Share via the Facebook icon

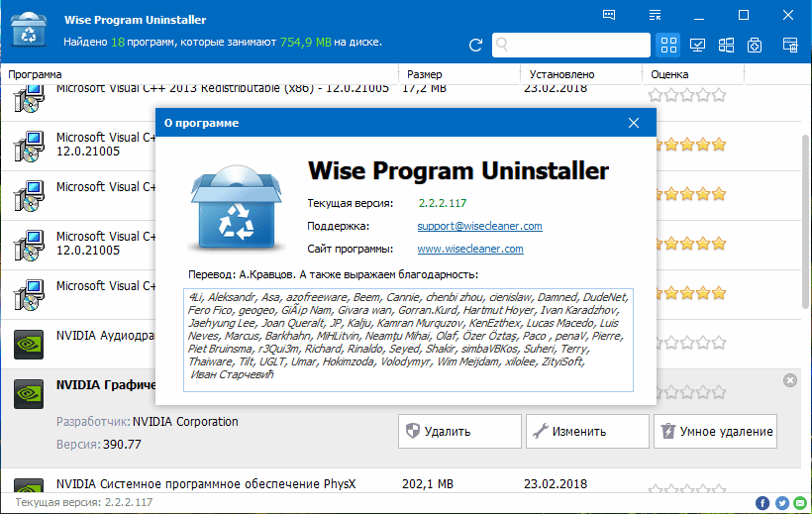point(763,503)
